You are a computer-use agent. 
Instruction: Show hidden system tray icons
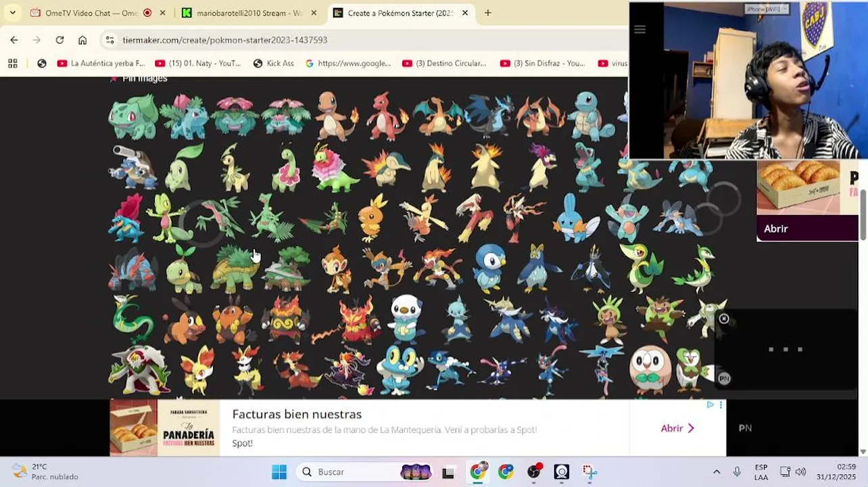pos(717,471)
